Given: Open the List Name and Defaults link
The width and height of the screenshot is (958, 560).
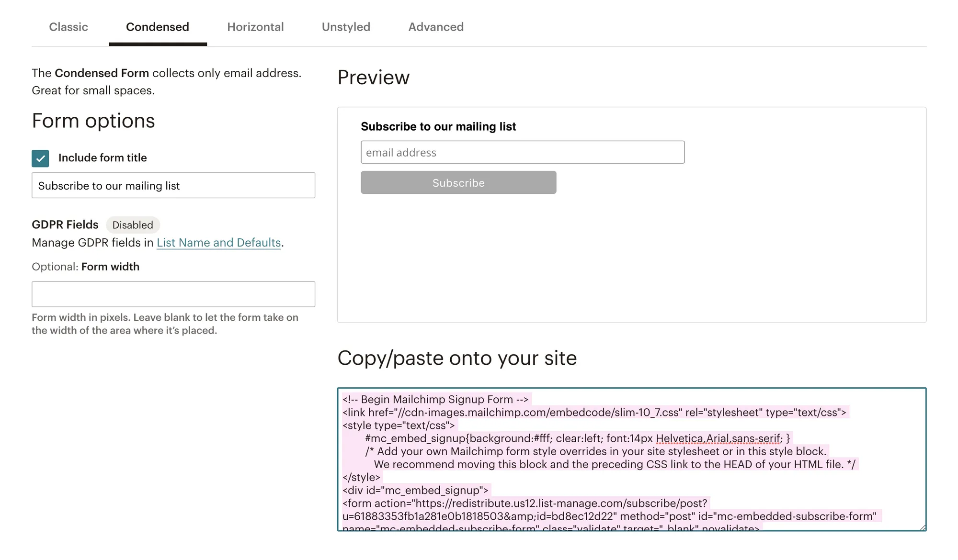Looking at the screenshot, I should 218,243.
